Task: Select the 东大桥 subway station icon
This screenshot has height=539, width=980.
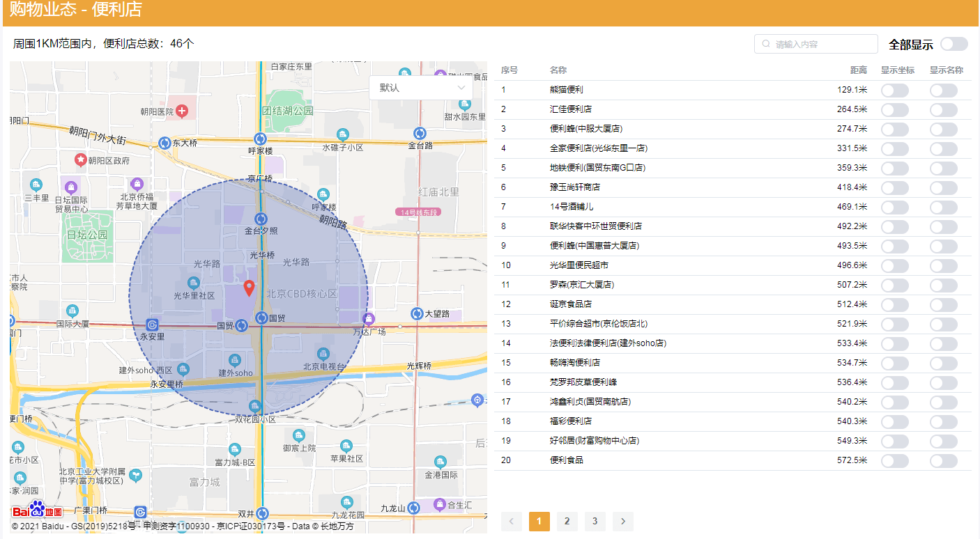Action: coord(165,143)
